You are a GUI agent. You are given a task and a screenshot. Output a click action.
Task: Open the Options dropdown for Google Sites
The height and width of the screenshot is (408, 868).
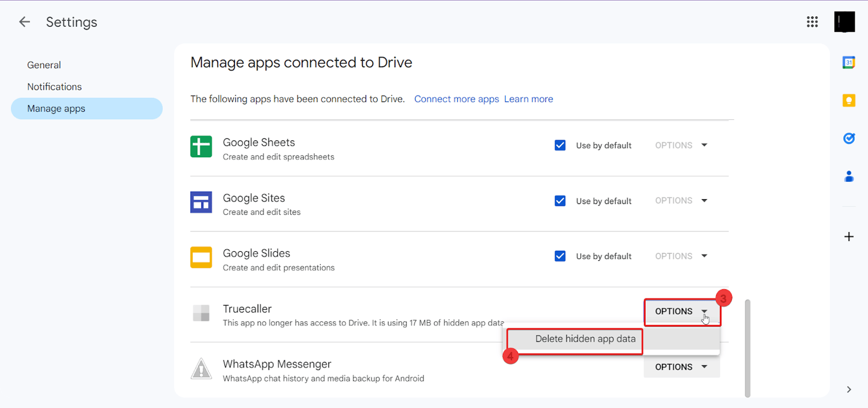tap(681, 200)
